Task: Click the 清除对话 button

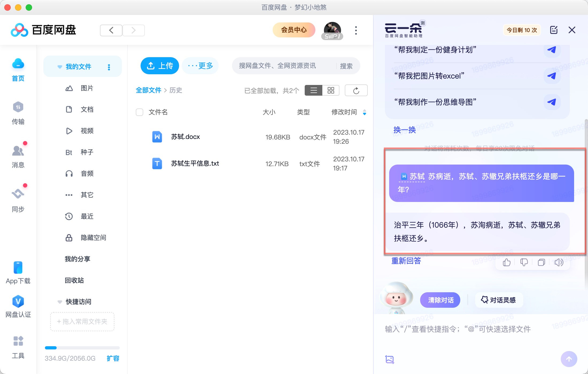Action: coord(440,300)
